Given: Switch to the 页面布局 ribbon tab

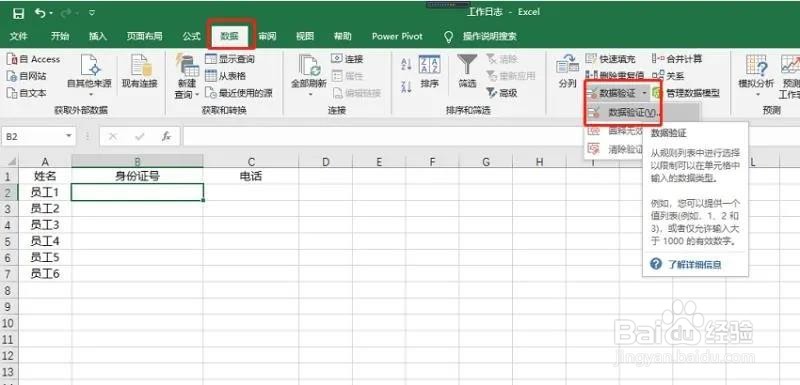Looking at the screenshot, I should pyautogui.click(x=144, y=36).
